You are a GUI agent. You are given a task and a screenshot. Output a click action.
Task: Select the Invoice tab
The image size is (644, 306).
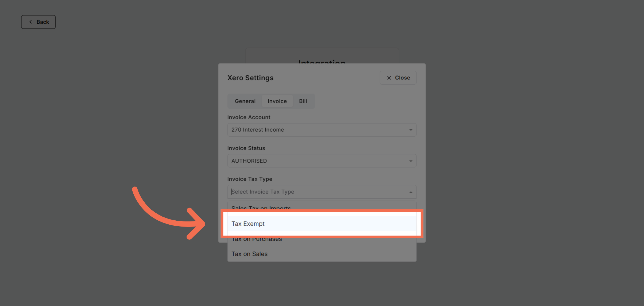(277, 101)
